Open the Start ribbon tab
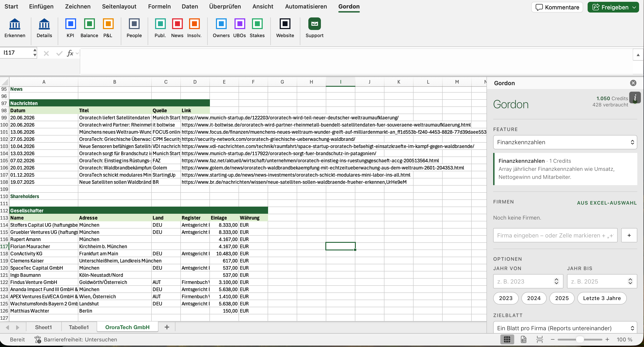The image size is (644, 347). (11, 6)
